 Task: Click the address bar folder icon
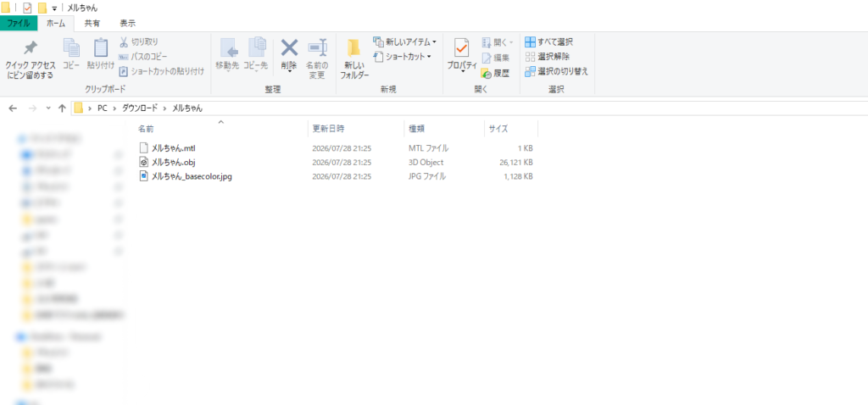click(x=79, y=108)
